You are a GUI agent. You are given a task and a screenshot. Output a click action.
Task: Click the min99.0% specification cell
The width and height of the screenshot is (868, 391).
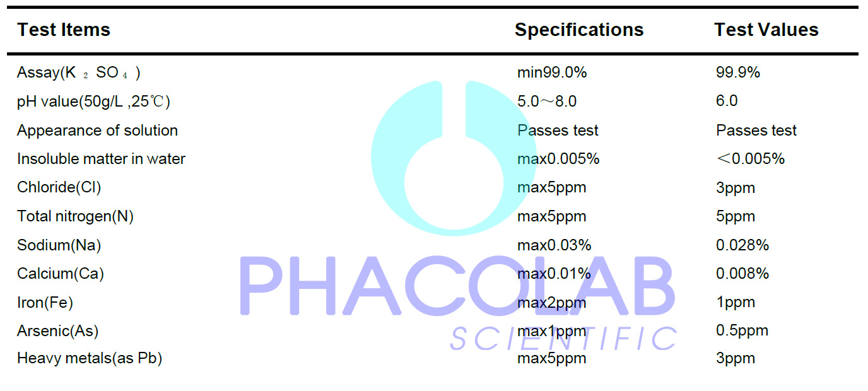(x=552, y=73)
